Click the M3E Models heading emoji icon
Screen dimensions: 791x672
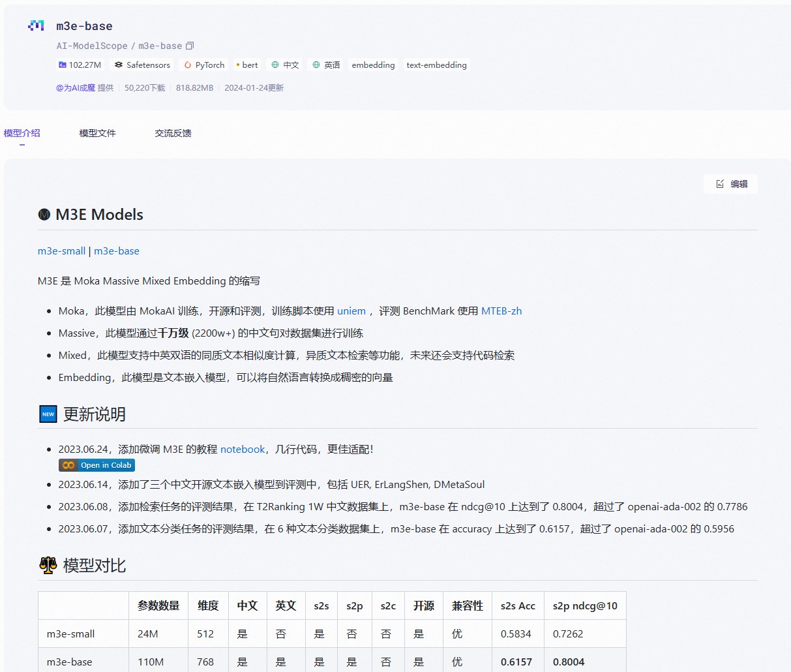pos(44,215)
